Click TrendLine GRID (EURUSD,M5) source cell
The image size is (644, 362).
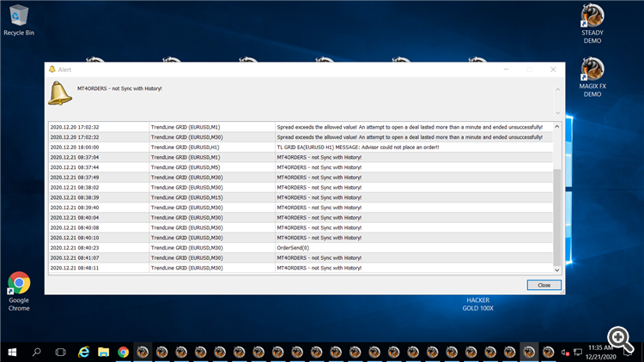212,167
